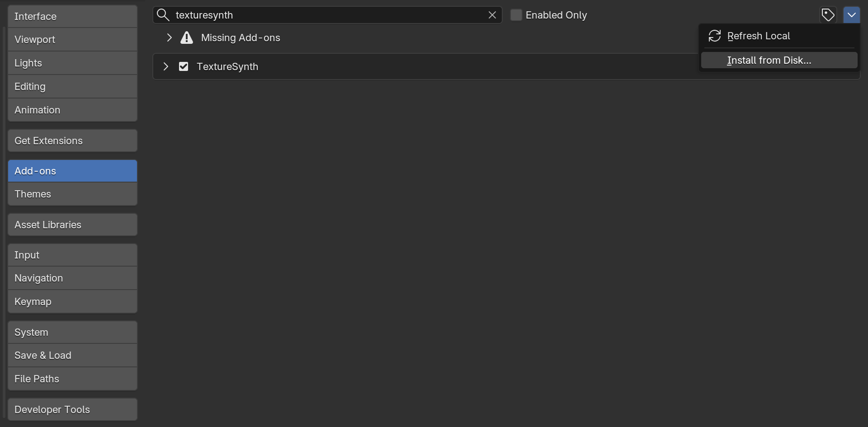Open the Interface preferences tab
Image resolution: width=868 pixels, height=427 pixels.
click(x=72, y=16)
